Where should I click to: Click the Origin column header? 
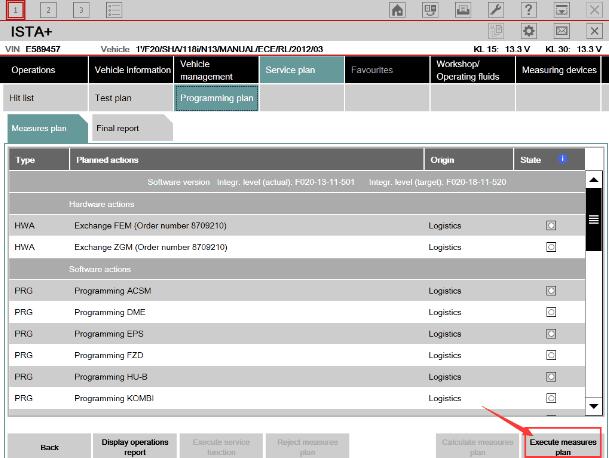pyautogui.click(x=469, y=159)
